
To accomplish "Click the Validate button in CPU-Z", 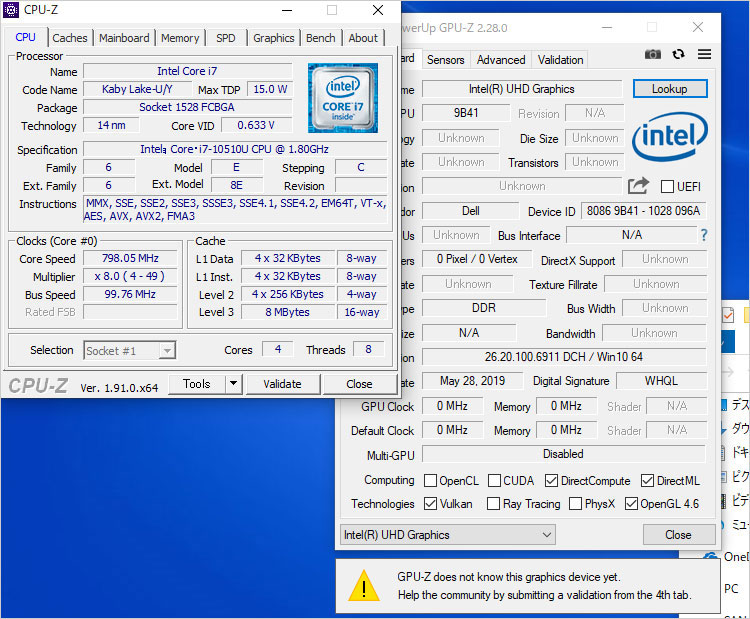I will (282, 384).
